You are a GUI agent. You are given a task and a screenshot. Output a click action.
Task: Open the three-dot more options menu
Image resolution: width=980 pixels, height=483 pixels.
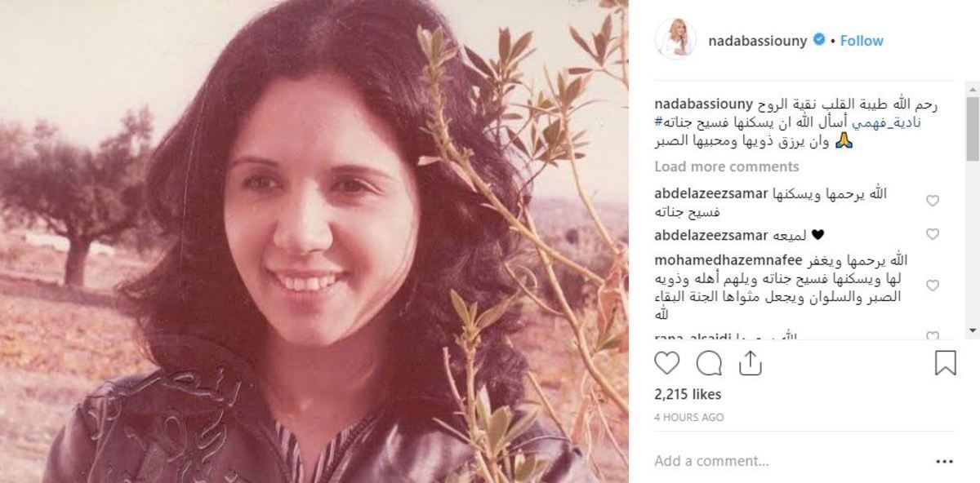[944, 461]
